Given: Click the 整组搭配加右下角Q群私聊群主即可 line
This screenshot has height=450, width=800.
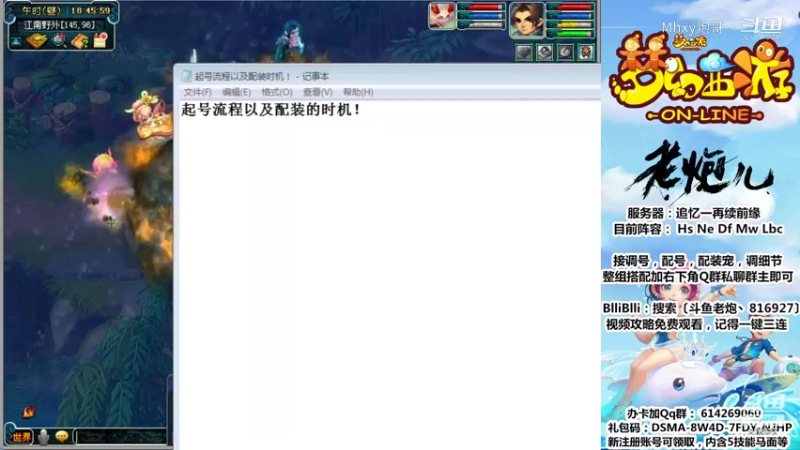Looking at the screenshot, I should [697, 277].
